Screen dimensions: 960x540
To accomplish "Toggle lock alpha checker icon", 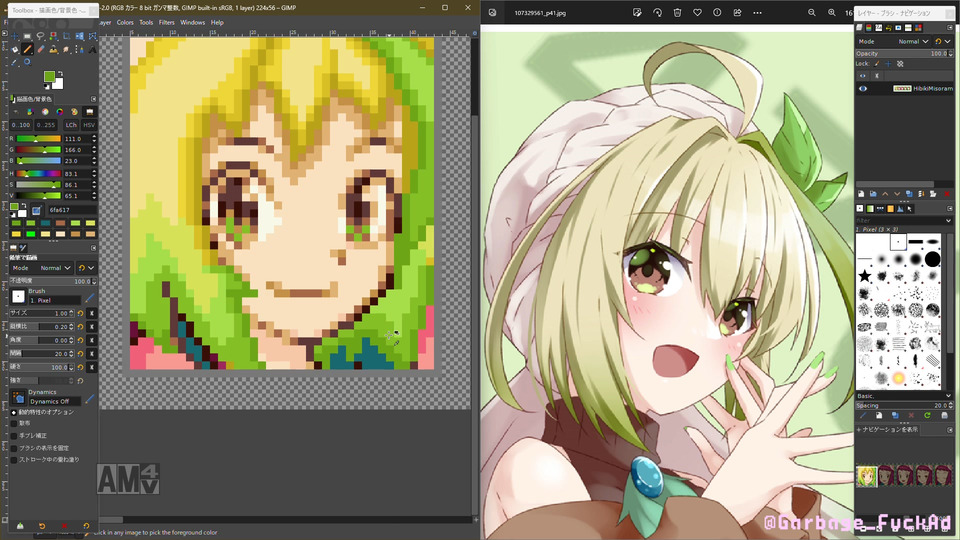I will click(900, 64).
